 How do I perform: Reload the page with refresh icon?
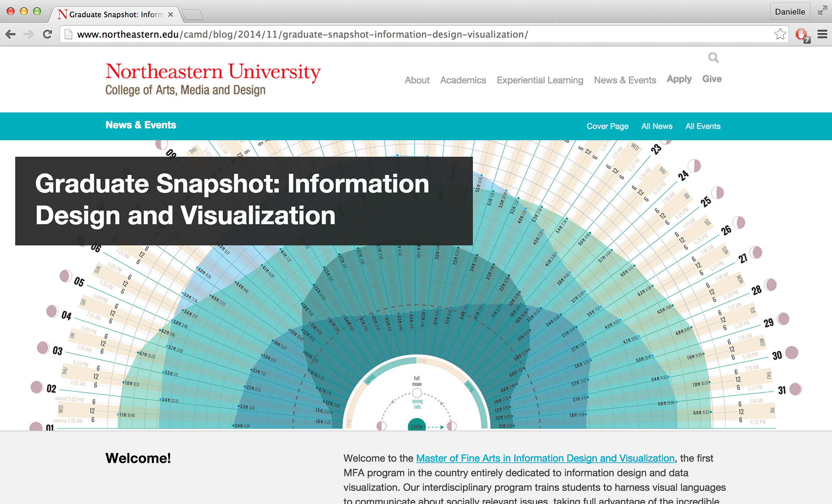(x=48, y=34)
